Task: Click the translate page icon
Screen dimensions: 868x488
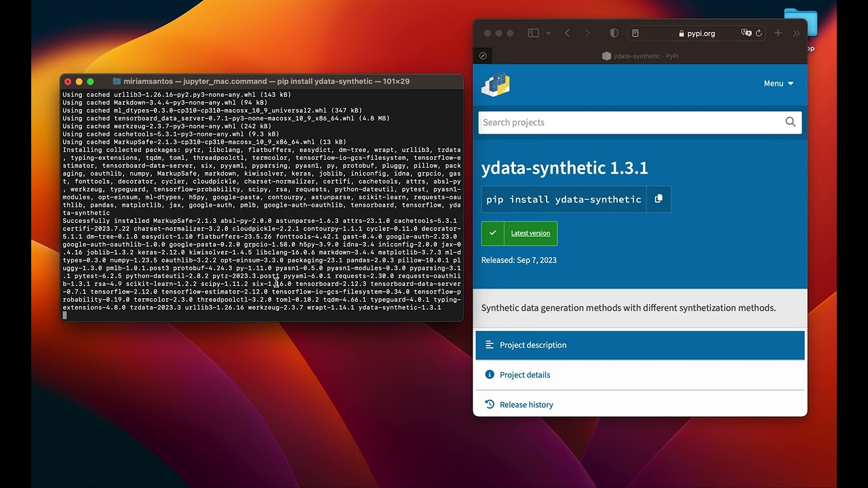Action: coord(746,33)
